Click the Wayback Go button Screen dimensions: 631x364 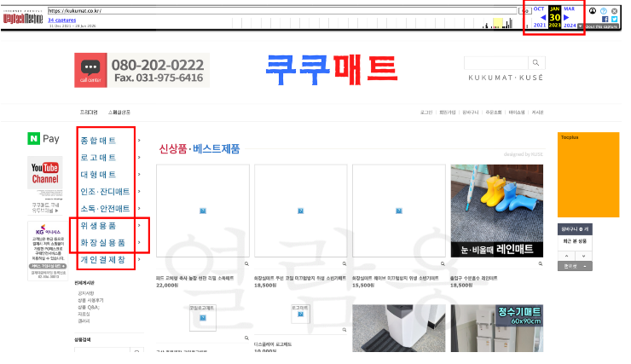pyautogui.click(x=525, y=11)
